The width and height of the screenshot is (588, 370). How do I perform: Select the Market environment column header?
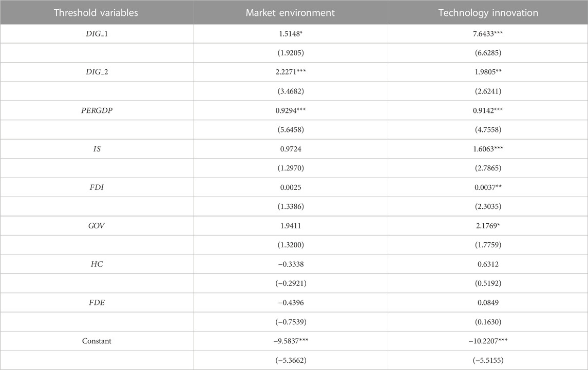coord(290,13)
